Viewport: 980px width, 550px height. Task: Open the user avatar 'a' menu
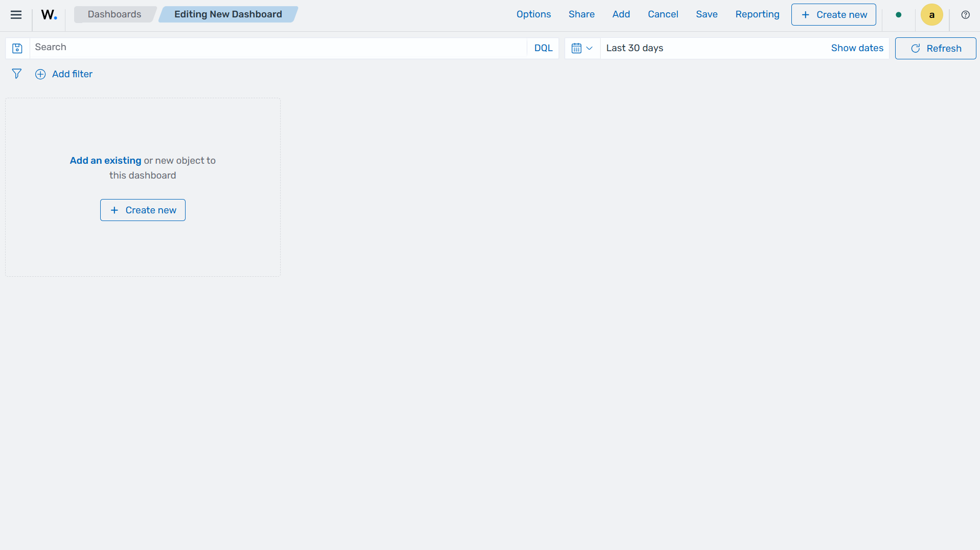pos(931,15)
